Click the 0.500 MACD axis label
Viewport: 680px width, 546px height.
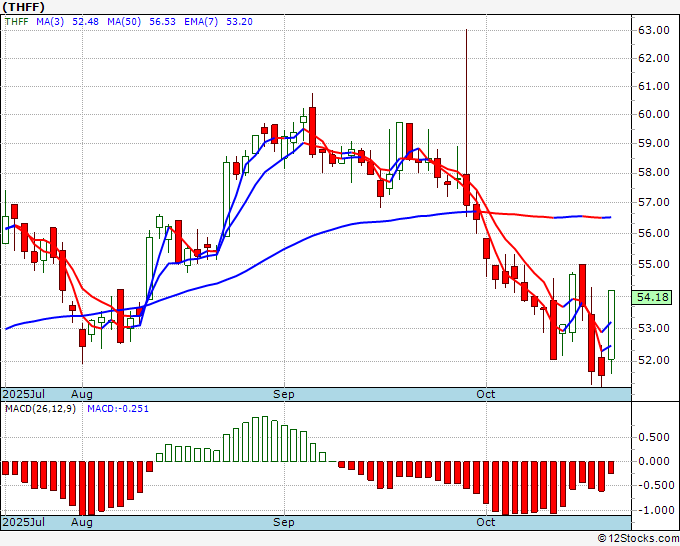[x=654, y=437]
